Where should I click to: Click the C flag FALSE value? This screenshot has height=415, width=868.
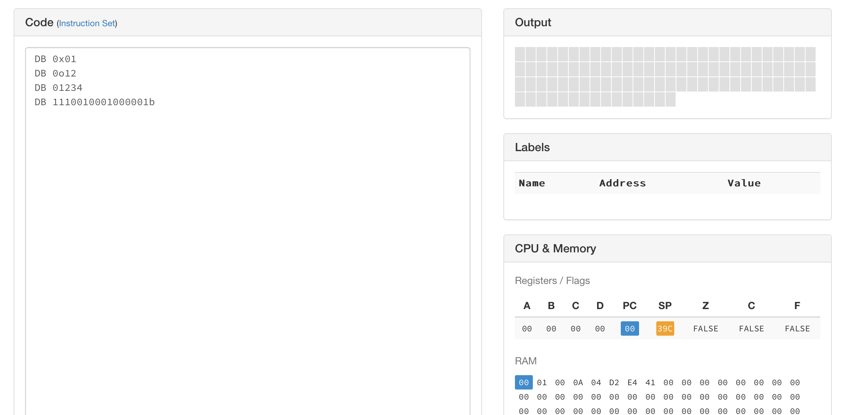point(751,328)
